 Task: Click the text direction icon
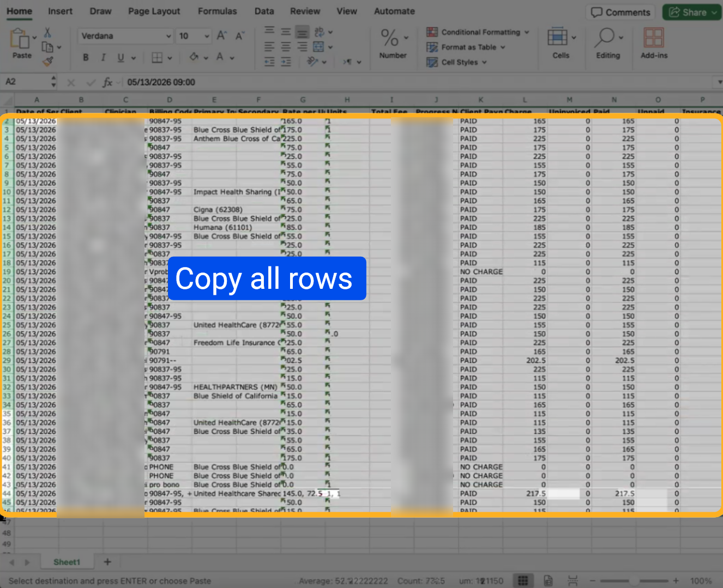[347, 62]
